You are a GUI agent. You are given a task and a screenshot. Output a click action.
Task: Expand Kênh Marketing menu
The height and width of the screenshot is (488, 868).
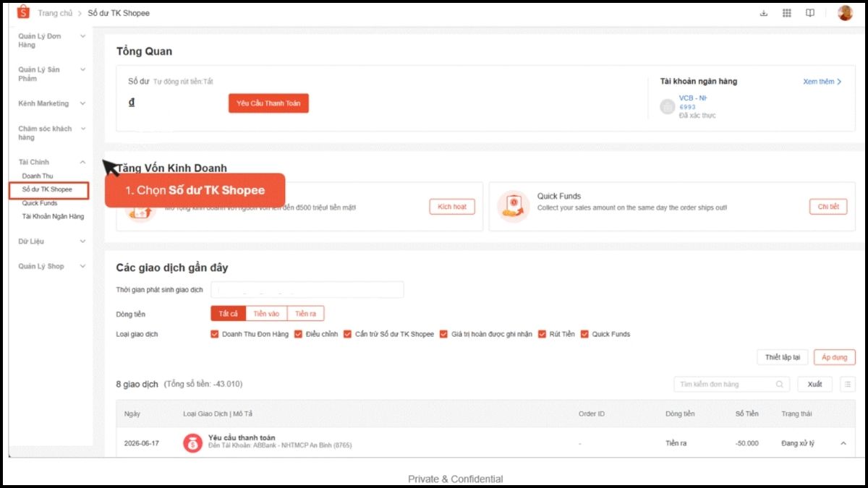coord(82,103)
